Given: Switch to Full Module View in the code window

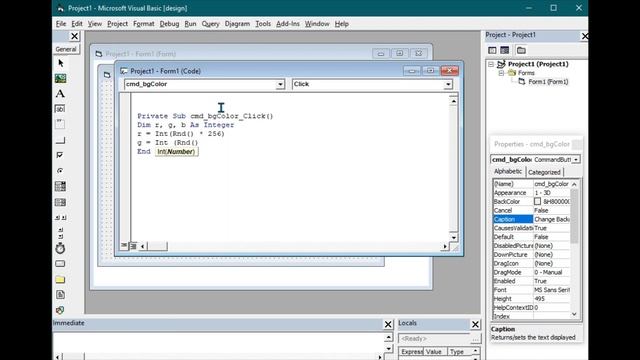Looking at the screenshot, I should click(133, 246).
